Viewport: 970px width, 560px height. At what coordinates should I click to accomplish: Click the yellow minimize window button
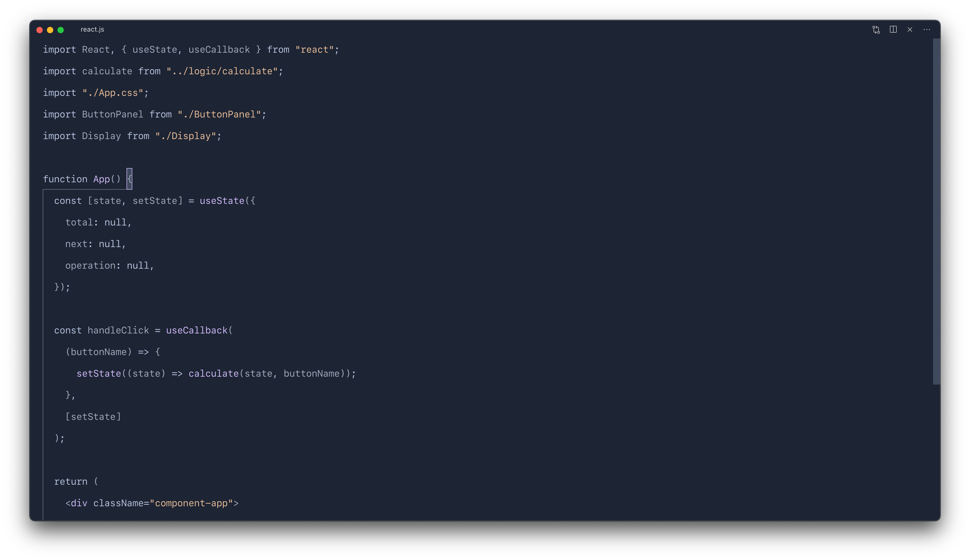[x=50, y=30]
